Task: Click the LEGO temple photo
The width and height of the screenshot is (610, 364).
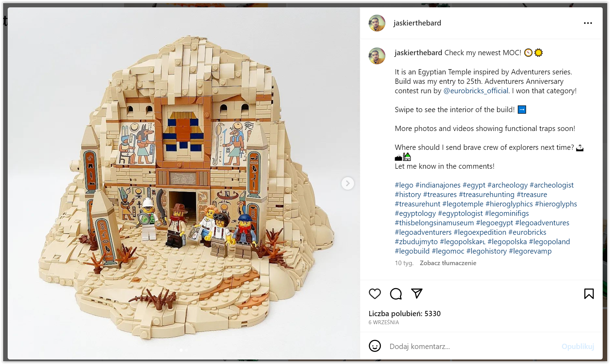Action: point(184,183)
